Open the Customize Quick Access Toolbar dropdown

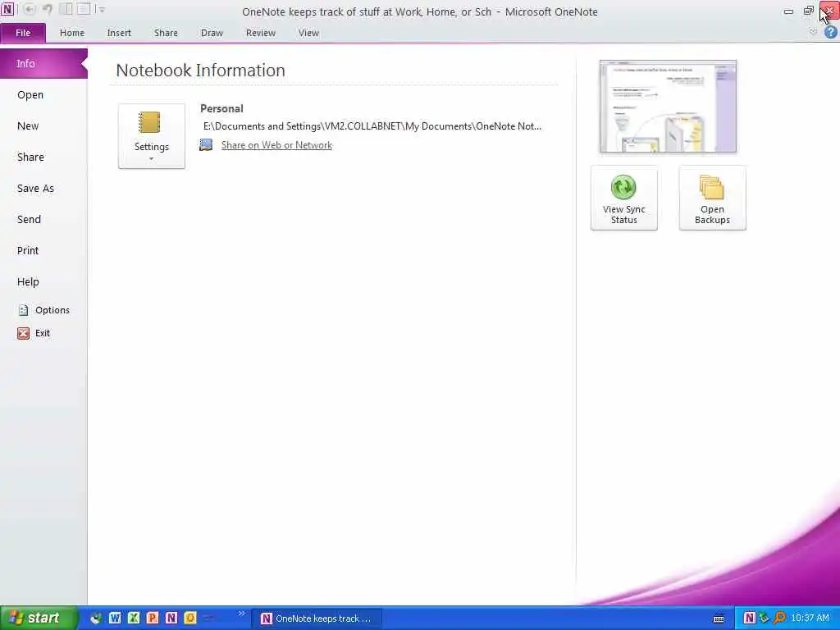click(102, 10)
